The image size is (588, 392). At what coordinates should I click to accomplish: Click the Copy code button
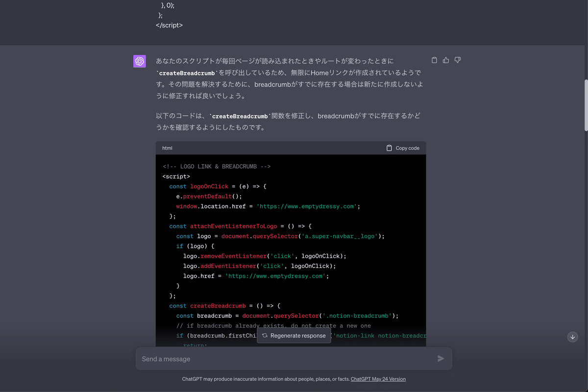click(403, 148)
